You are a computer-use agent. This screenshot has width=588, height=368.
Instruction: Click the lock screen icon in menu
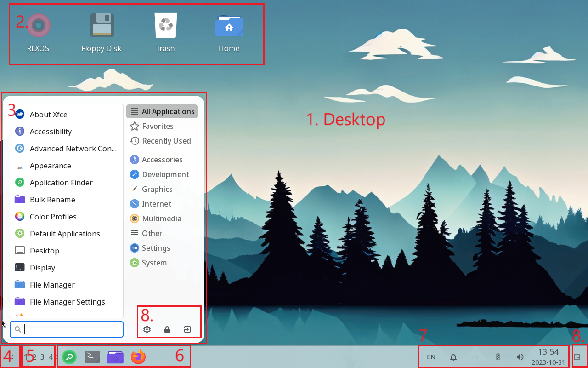coord(167,329)
